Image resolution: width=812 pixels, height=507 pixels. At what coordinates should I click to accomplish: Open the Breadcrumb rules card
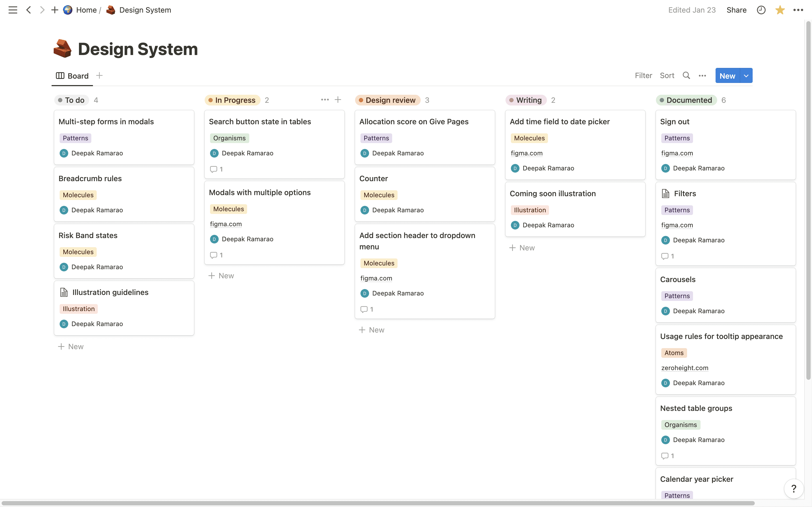(x=90, y=178)
